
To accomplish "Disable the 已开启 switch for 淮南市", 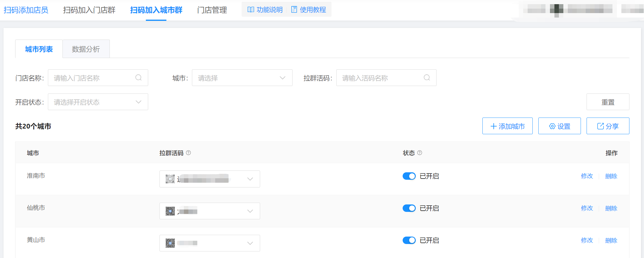I will click(409, 176).
